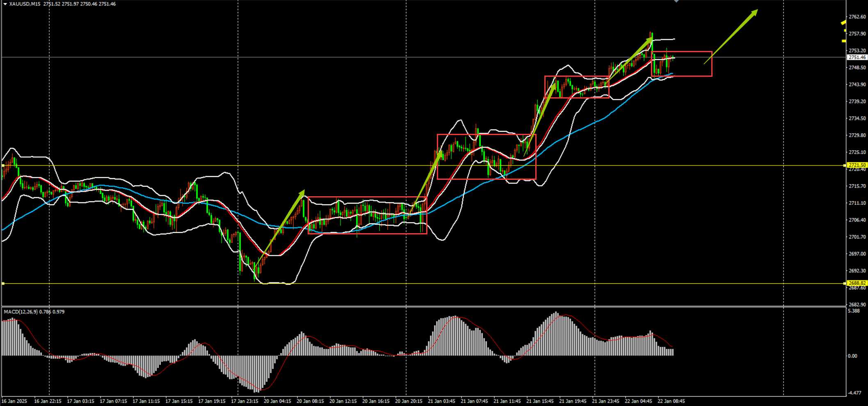Click time axis label 21 Jan 23:45

point(605,401)
